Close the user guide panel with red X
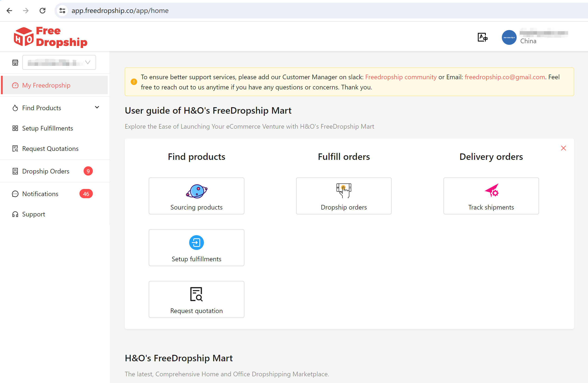Viewport: 588px width, 383px height. tap(563, 148)
